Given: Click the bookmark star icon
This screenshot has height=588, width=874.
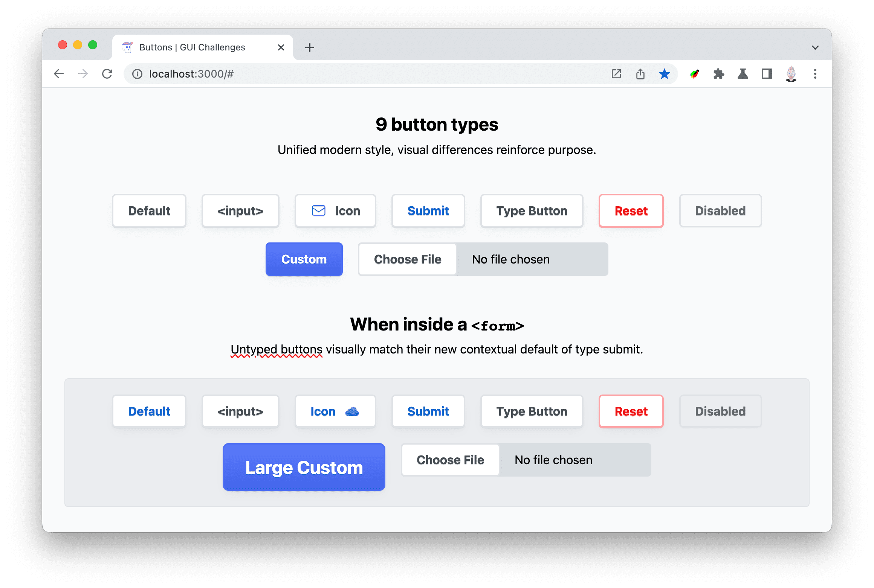Looking at the screenshot, I should point(665,73).
